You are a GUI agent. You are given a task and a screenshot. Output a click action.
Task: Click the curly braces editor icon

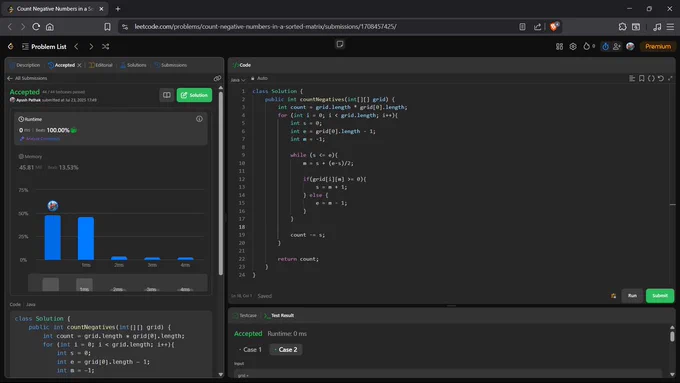651,79
